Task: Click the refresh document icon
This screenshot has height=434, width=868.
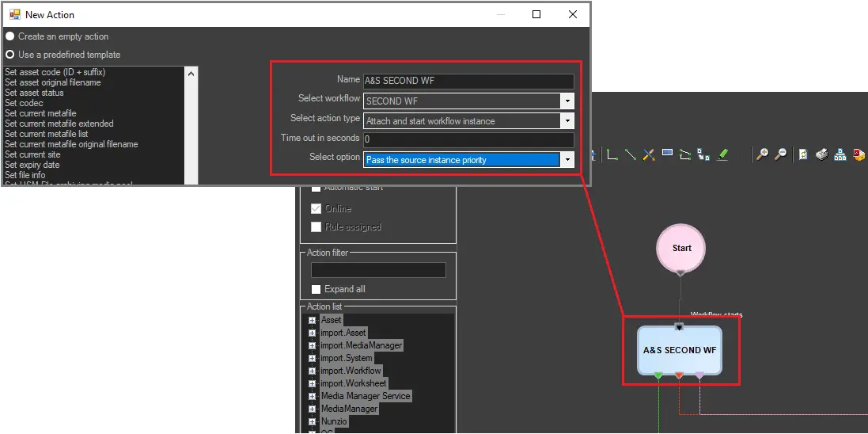Action: [x=803, y=155]
